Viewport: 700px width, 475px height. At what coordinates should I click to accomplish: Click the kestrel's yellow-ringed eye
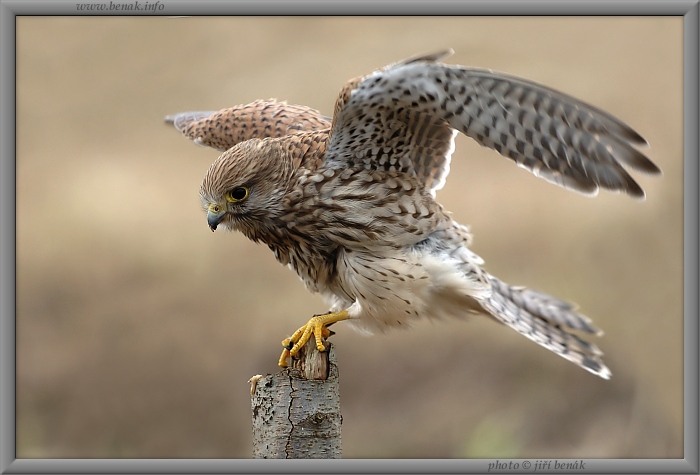238,193
